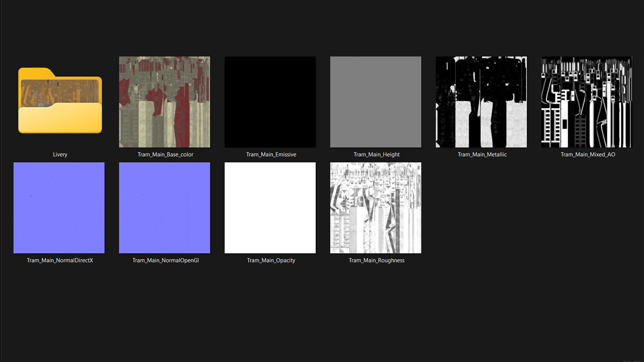
Task: Click the Livery folder name label
Action: (60, 155)
